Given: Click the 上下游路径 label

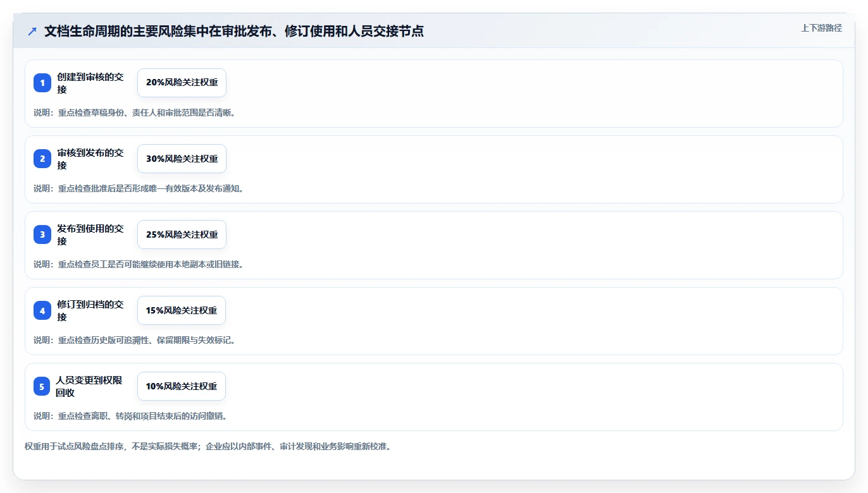Looking at the screenshot, I should (821, 28).
